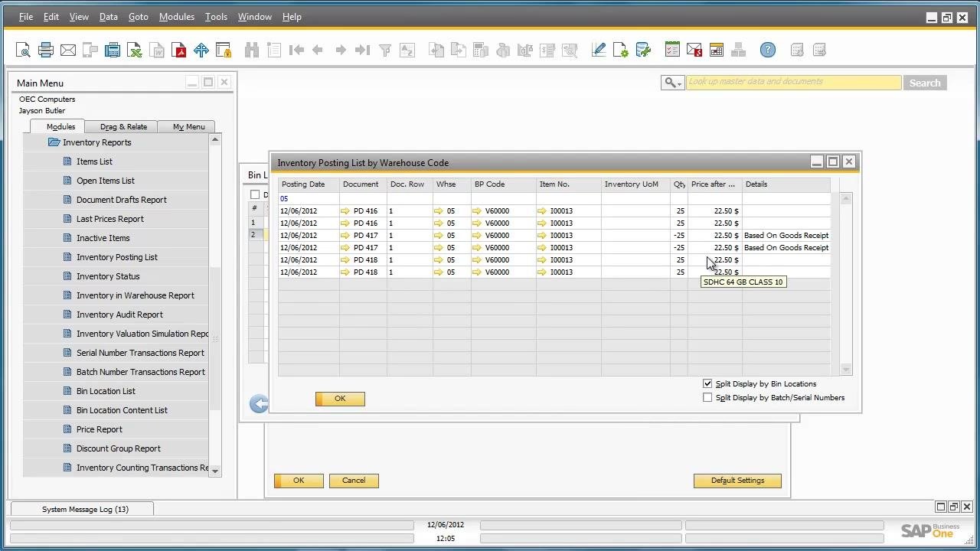
Task: Export to PDF toolbar icon
Action: click(179, 51)
